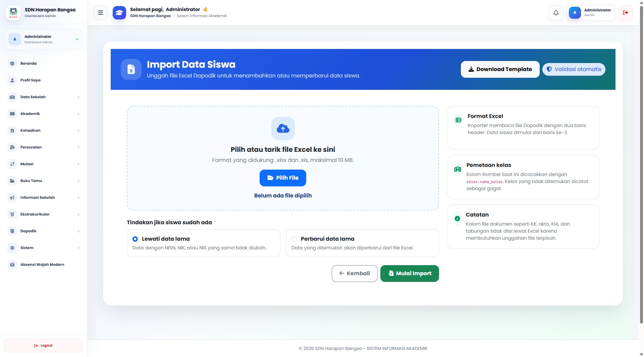Click the cloud upload icon
Screen dimensions: 644x357
283,128
